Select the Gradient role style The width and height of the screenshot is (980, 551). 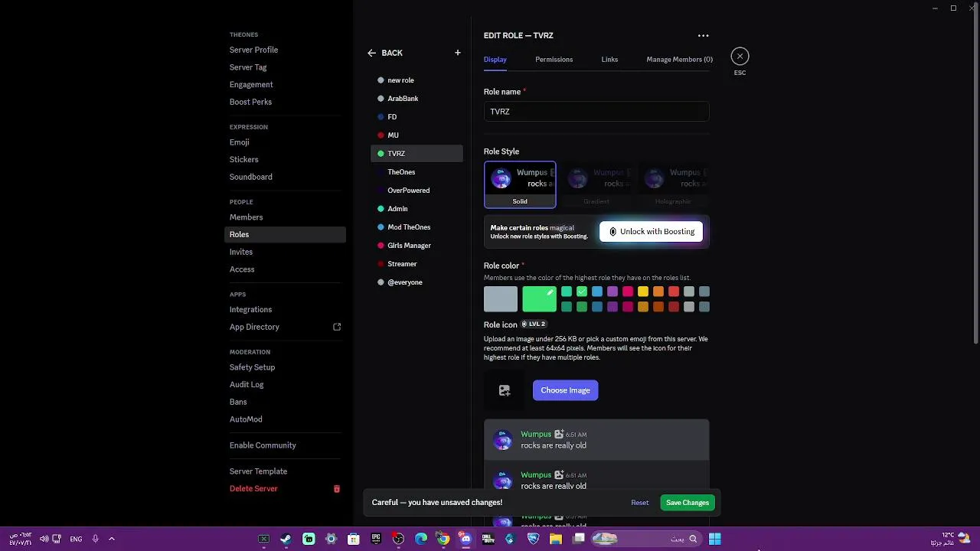(596, 184)
